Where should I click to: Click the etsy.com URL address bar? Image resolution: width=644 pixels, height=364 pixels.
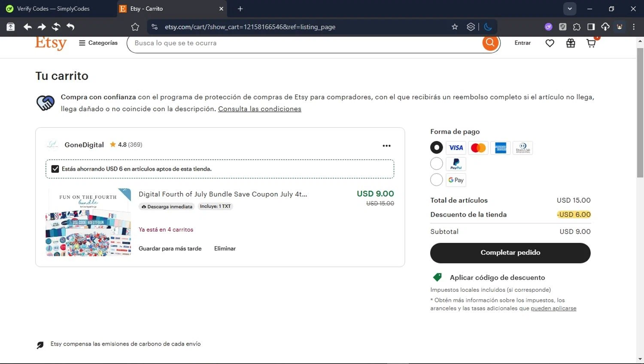(x=250, y=27)
